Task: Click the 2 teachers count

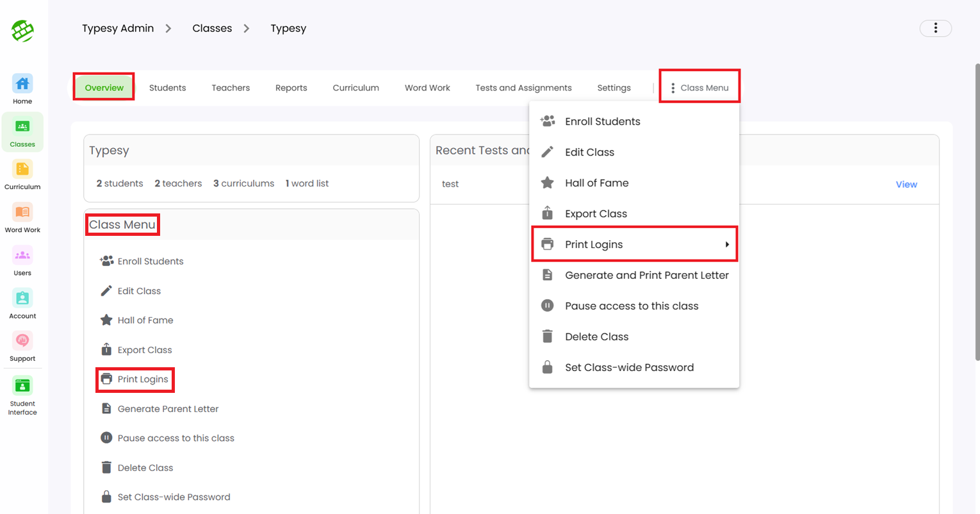Action: click(x=178, y=183)
